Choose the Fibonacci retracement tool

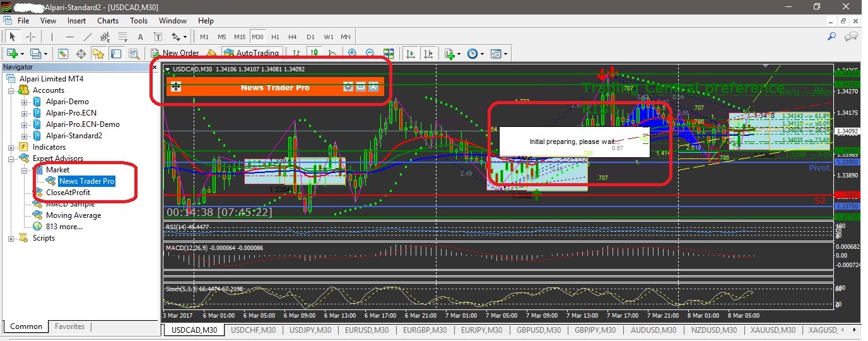coord(122,37)
